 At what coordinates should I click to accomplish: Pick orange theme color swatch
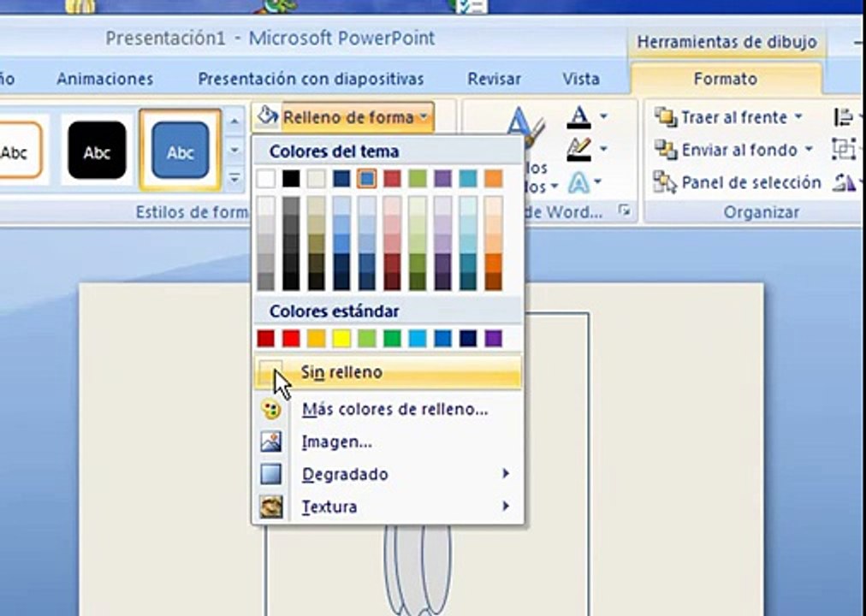(x=493, y=178)
